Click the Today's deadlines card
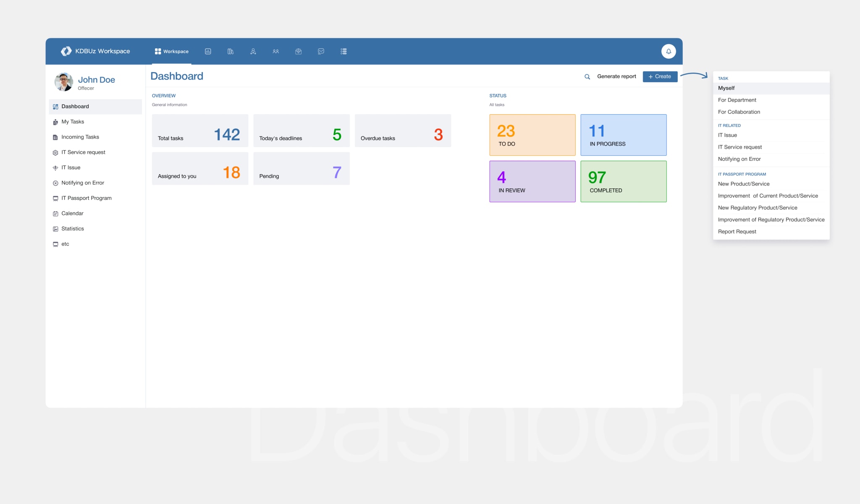The height and width of the screenshot is (504, 860). (302, 131)
